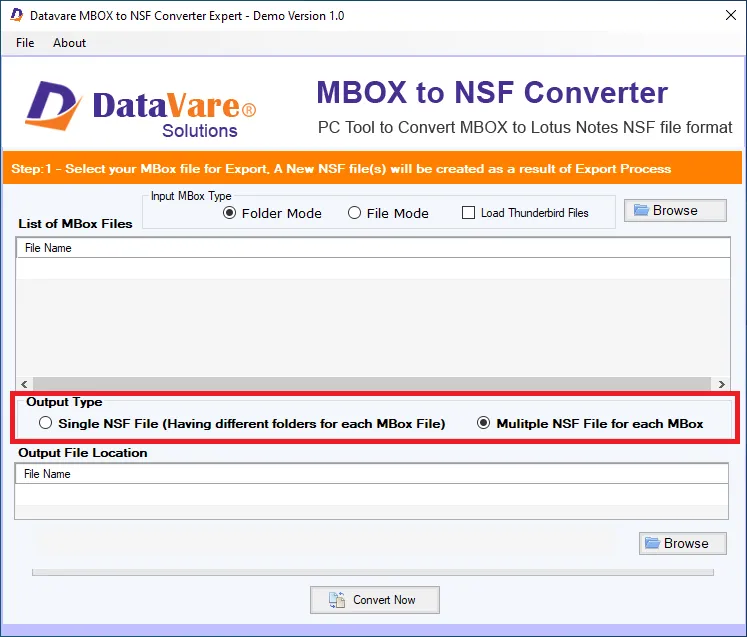
Task: Click Browse button for MBox files
Action: click(x=675, y=210)
